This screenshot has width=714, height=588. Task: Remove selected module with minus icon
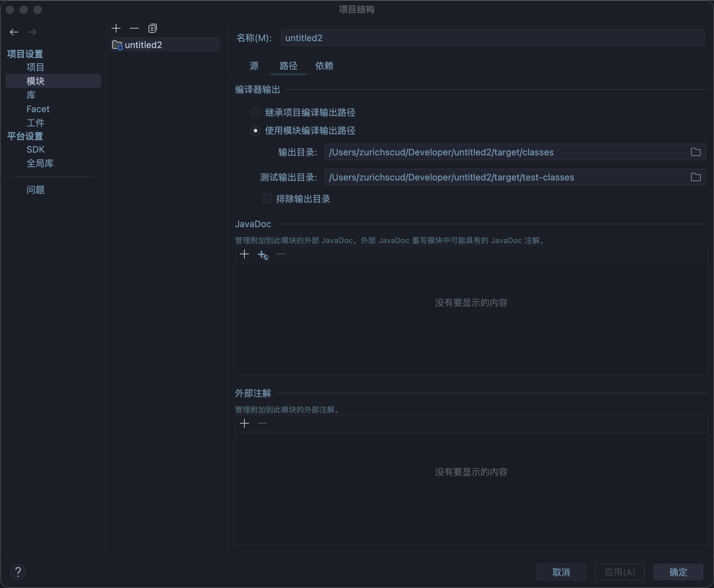pos(134,28)
